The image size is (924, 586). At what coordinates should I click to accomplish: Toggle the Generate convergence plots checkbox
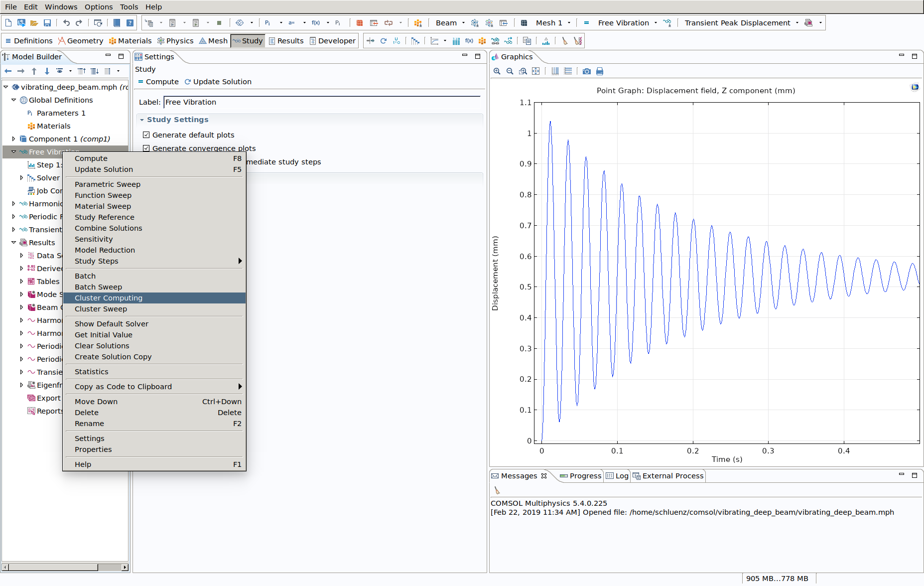click(x=146, y=148)
